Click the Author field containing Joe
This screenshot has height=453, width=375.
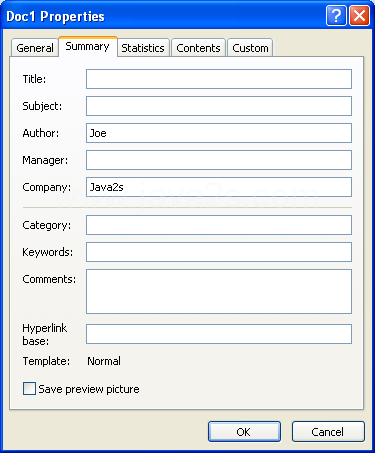pyautogui.click(x=219, y=133)
